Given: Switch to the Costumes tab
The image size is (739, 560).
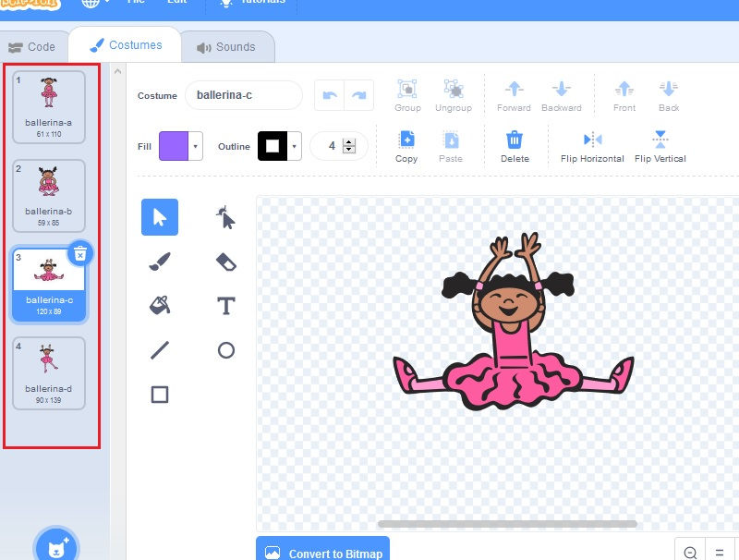Looking at the screenshot, I should pos(126,45).
